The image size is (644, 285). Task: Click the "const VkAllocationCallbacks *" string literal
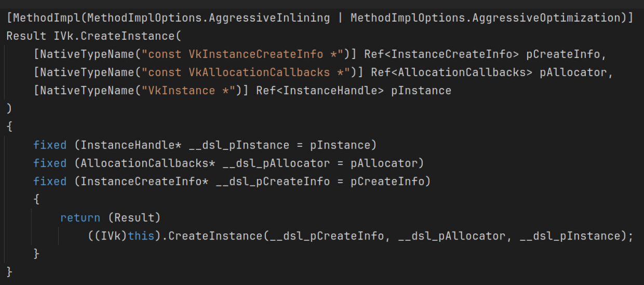click(247, 72)
